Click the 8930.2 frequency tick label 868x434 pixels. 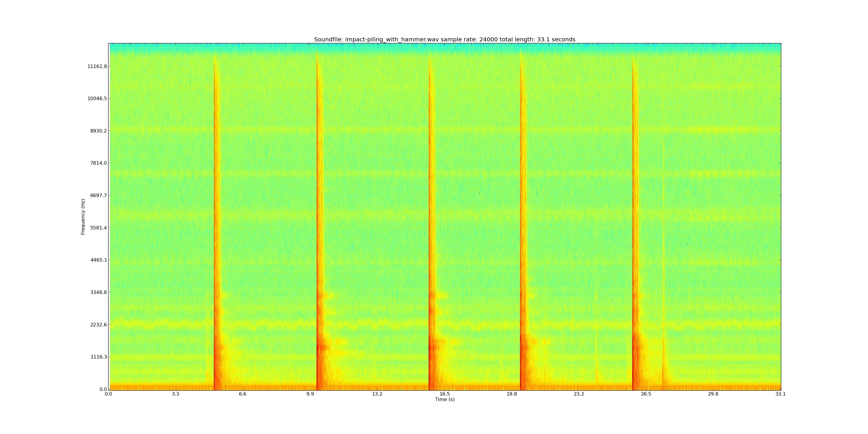(x=98, y=131)
